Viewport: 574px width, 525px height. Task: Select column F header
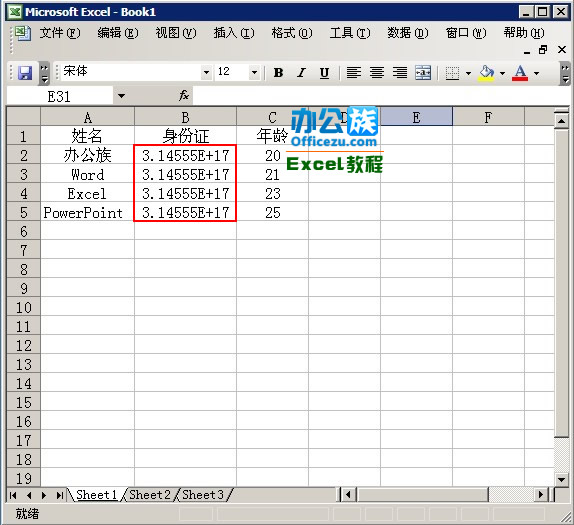(489, 118)
